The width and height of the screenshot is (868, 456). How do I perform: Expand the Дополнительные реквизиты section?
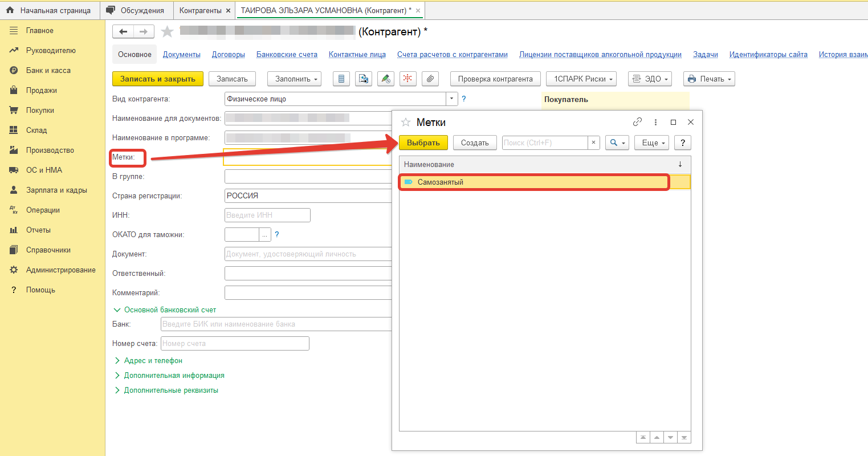[170, 390]
